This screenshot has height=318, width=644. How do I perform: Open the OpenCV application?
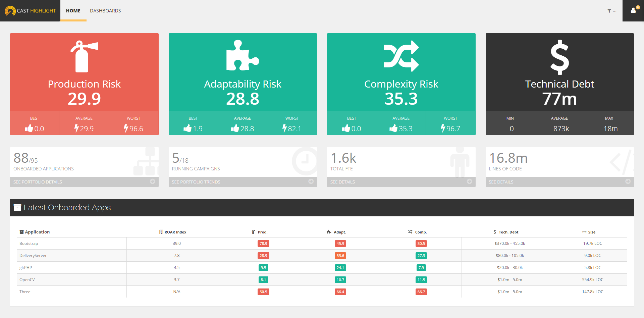coord(27,280)
